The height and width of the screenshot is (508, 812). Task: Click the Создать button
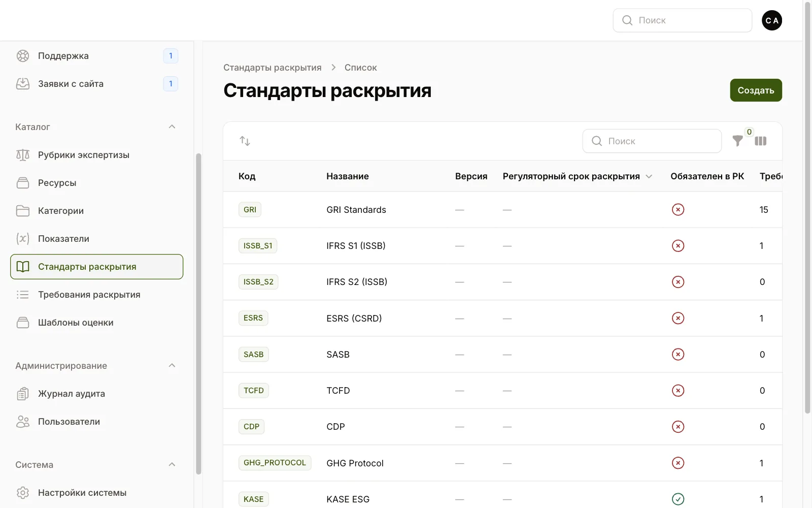(x=756, y=90)
